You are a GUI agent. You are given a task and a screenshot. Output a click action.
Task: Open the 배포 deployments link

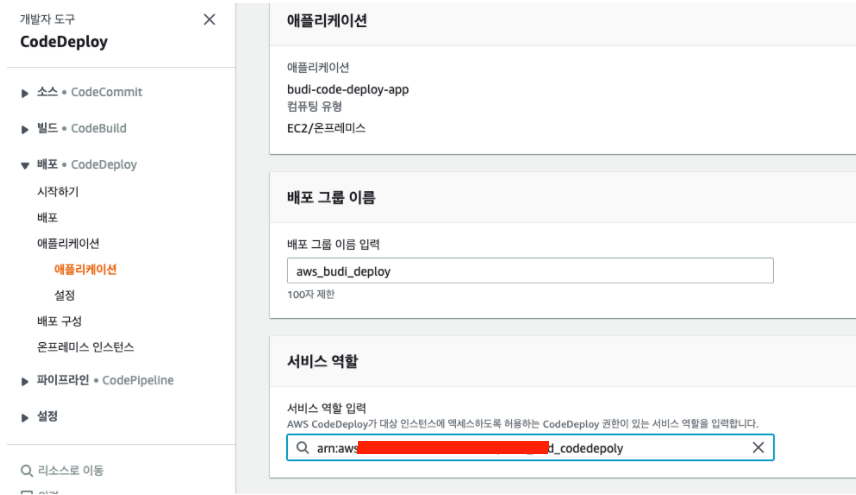click(47, 217)
